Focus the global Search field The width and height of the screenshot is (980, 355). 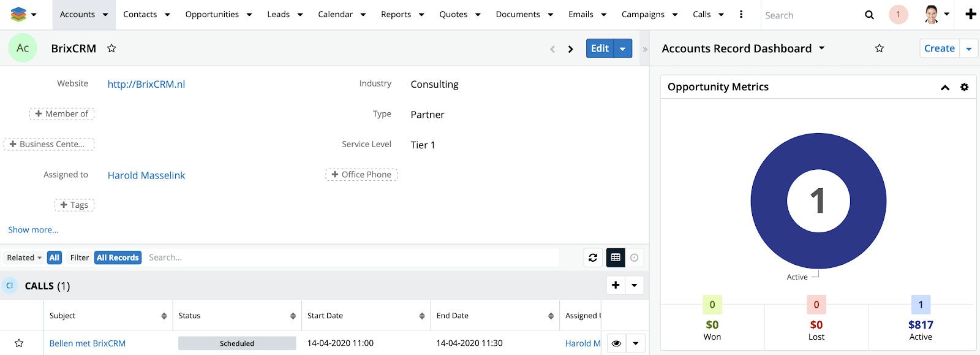[x=810, y=15]
